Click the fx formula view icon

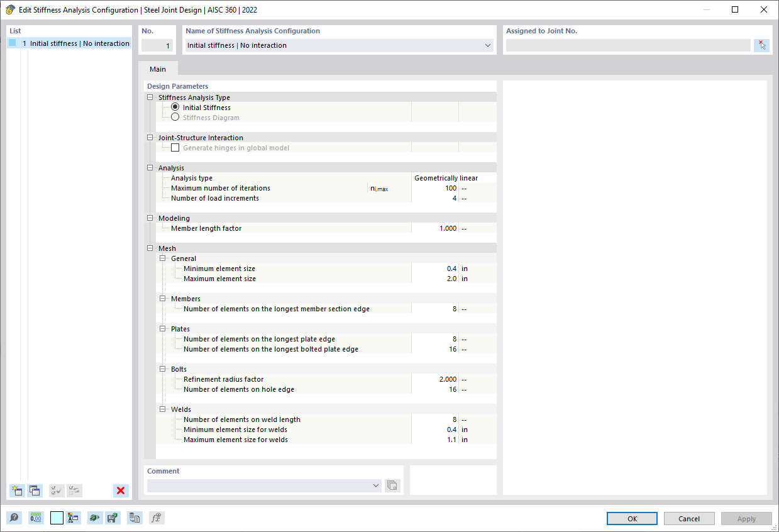coord(157,518)
